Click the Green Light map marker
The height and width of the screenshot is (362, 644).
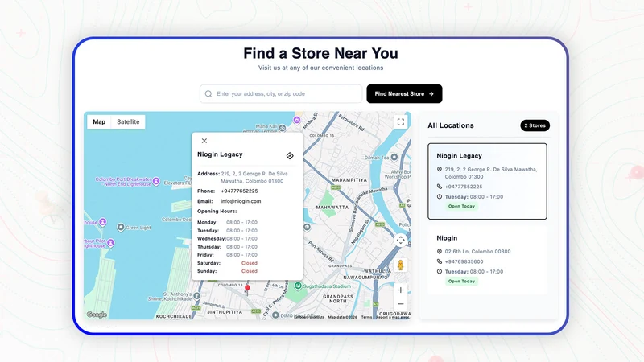coord(121,227)
